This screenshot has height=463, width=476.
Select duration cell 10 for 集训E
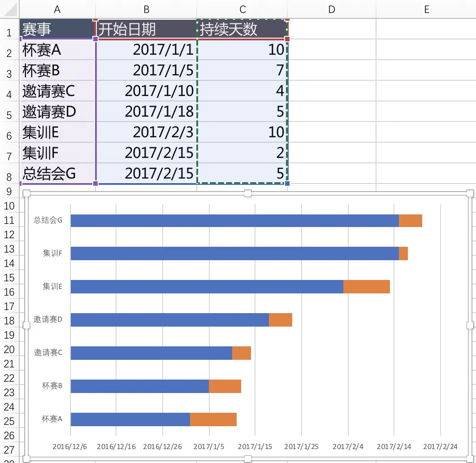coord(242,132)
